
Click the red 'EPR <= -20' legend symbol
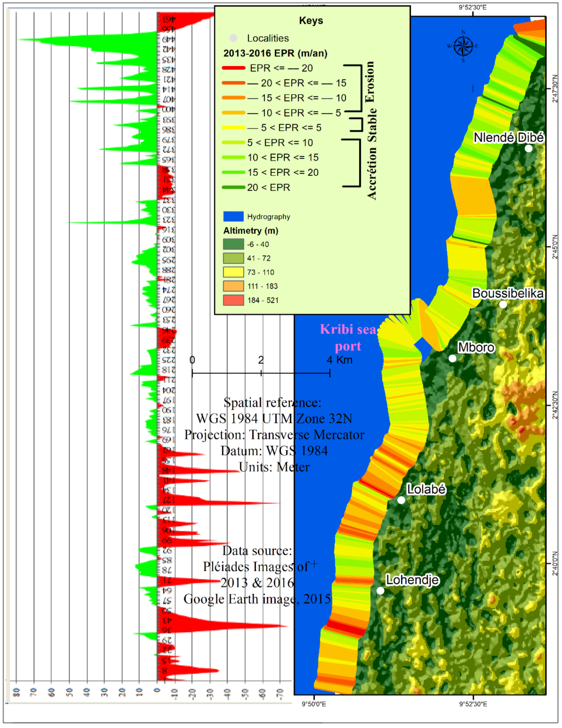pos(233,68)
